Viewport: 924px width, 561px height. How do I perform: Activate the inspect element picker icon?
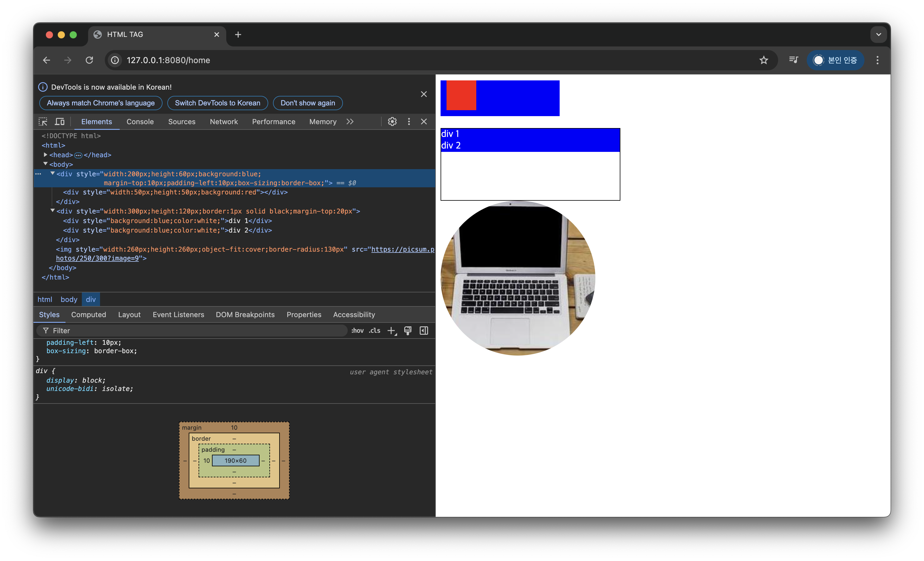pos(43,121)
